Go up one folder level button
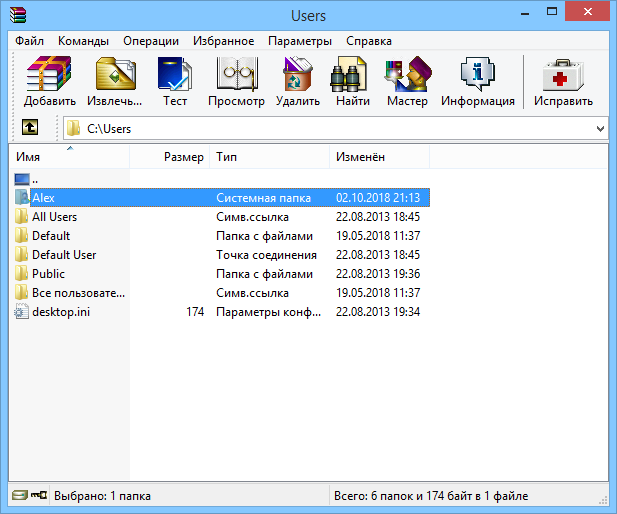The image size is (617, 514). click(30, 128)
